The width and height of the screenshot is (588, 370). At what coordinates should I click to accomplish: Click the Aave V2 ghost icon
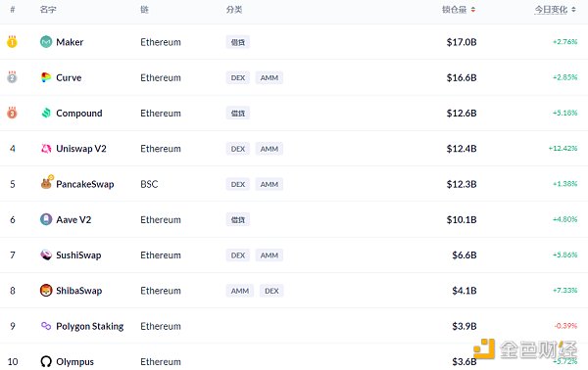[46, 219]
